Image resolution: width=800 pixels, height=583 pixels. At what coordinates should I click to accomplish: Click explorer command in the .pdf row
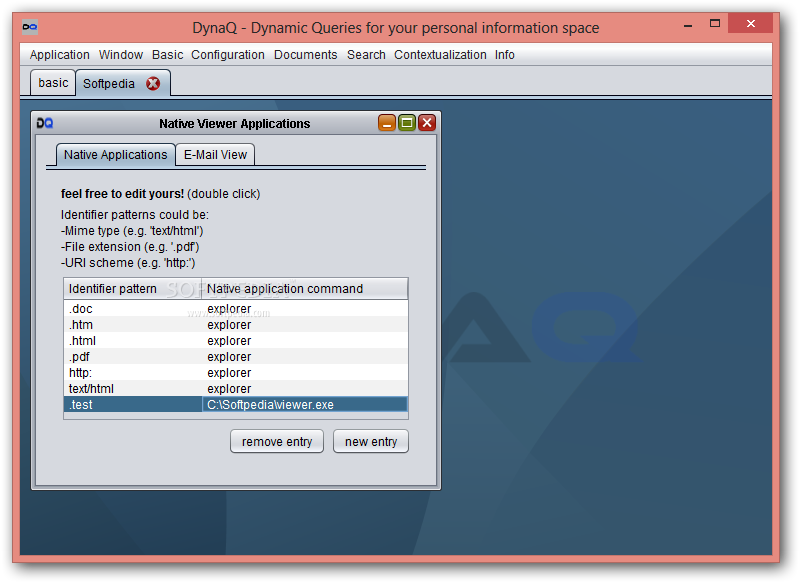[x=305, y=357]
